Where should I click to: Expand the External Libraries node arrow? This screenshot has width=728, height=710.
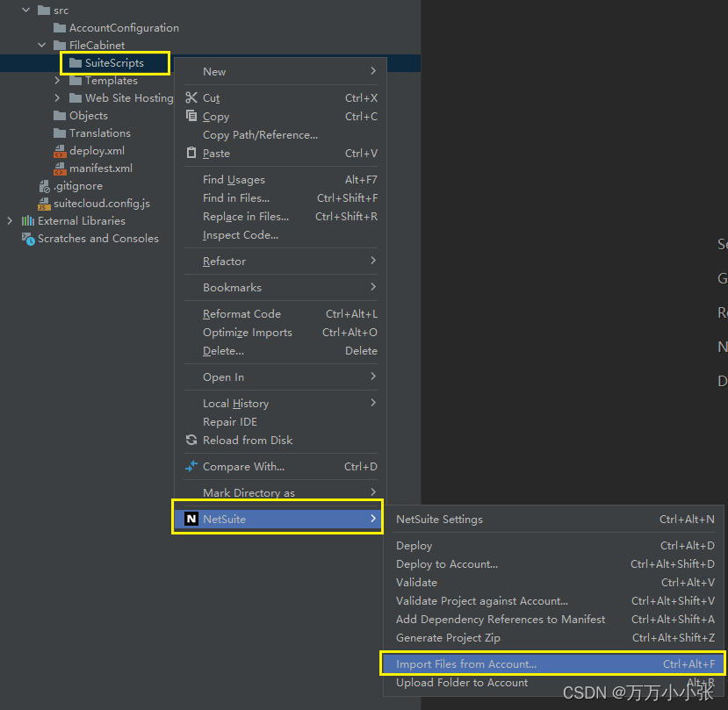tap(10, 221)
